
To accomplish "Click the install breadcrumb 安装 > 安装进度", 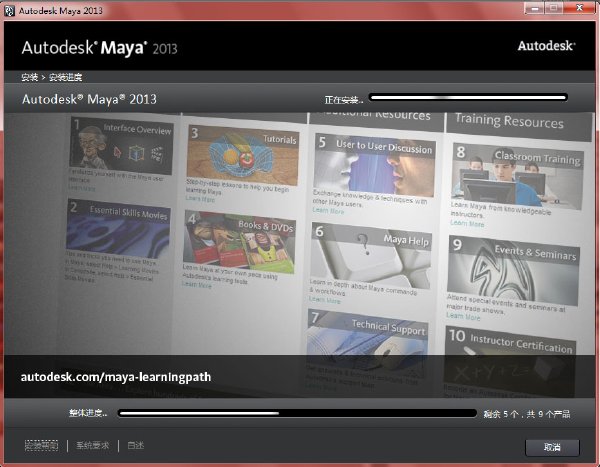I will [x=52, y=77].
